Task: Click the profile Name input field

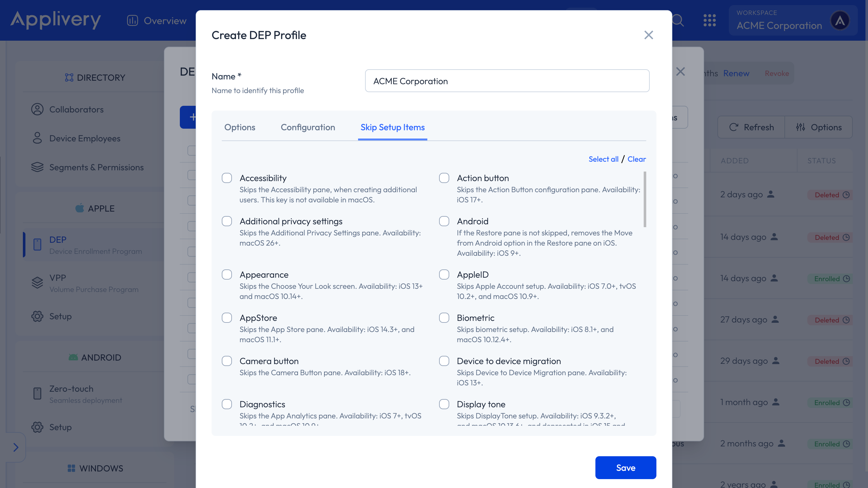Action: 507,81
